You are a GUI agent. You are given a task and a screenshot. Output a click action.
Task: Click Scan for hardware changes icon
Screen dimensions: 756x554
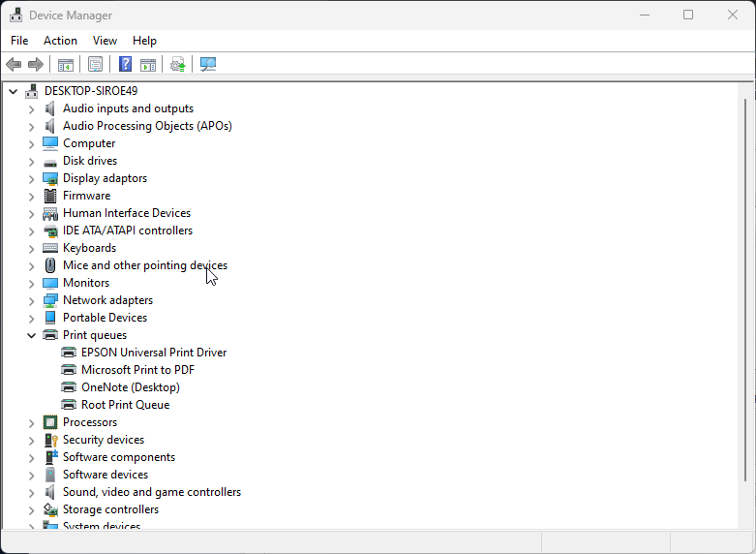[x=208, y=65]
